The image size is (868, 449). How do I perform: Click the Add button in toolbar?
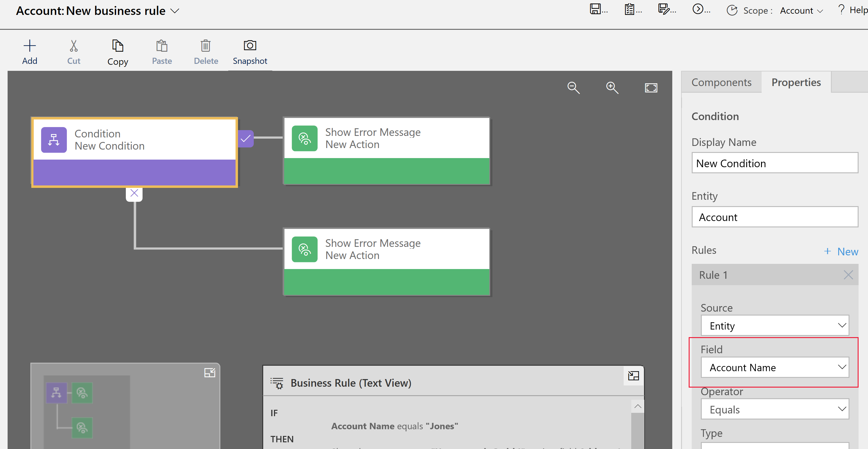[x=29, y=52]
